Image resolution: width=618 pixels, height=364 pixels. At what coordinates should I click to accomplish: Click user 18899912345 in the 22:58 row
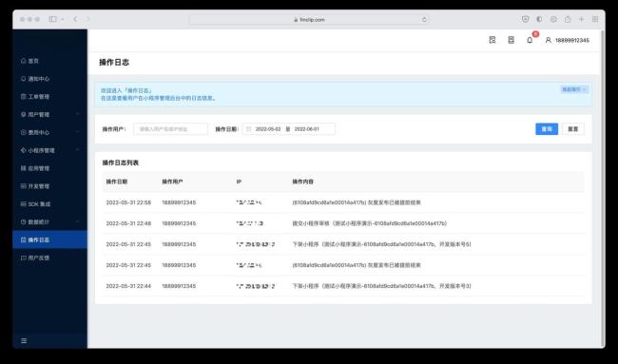pyautogui.click(x=179, y=202)
